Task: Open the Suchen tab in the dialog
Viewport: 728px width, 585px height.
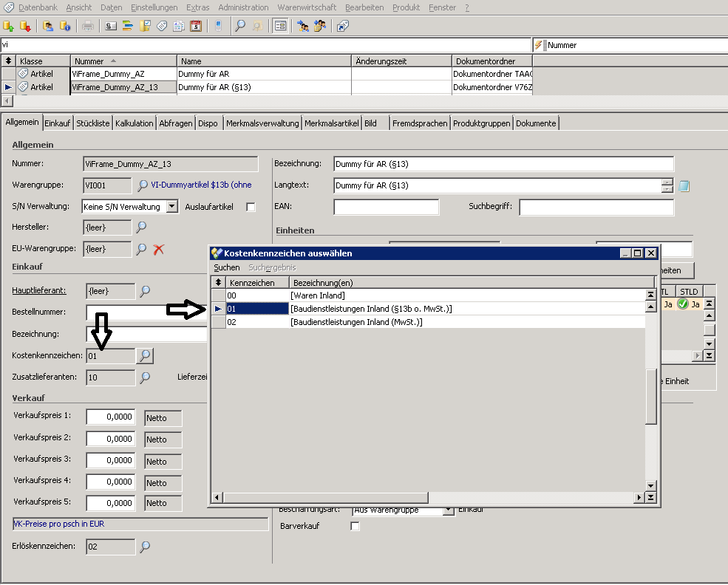Action: pyautogui.click(x=227, y=267)
